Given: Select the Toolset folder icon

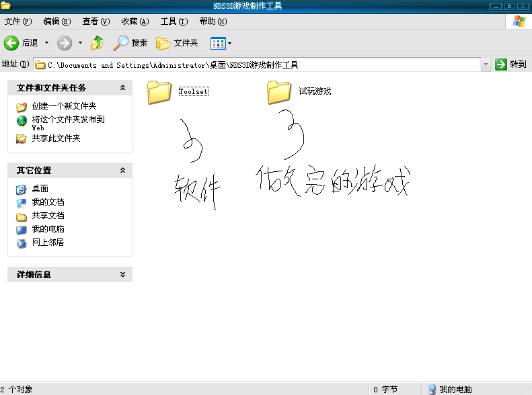Looking at the screenshot, I should click(x=159, y=92).
